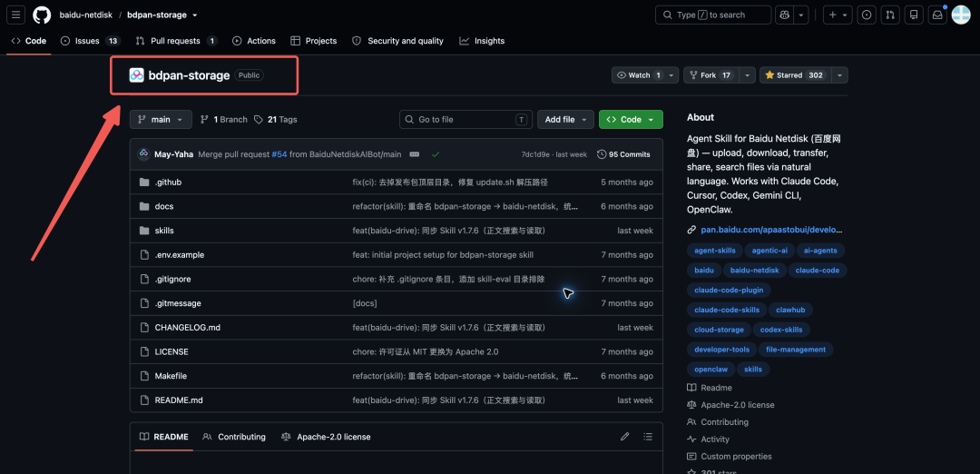The image size is (980, 474).
Task: Open the repositories icon in header
Action: (914, 15)
